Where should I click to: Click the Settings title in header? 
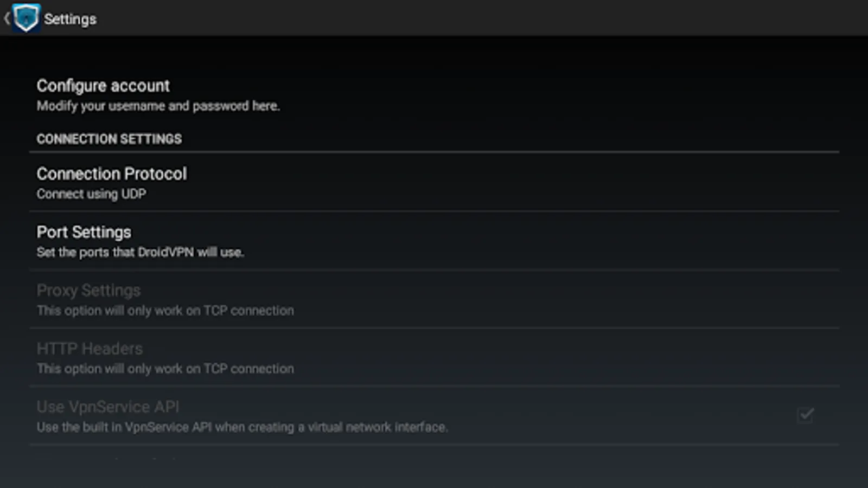click(x=70, y=19)
